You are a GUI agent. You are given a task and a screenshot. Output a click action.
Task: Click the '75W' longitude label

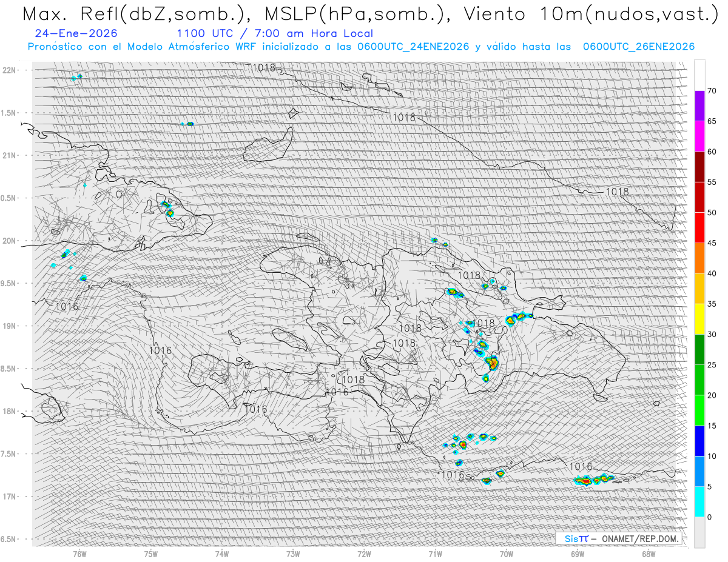pos(151,554)
